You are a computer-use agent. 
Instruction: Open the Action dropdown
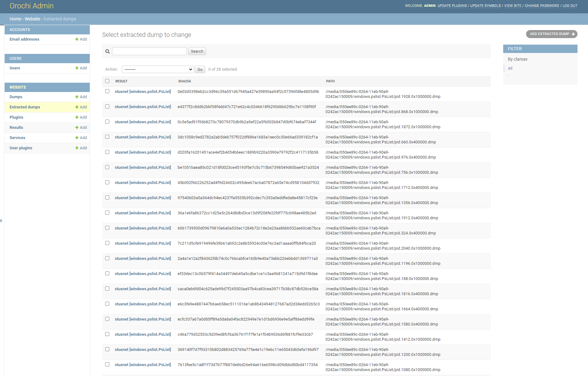(x=158, y=69)
